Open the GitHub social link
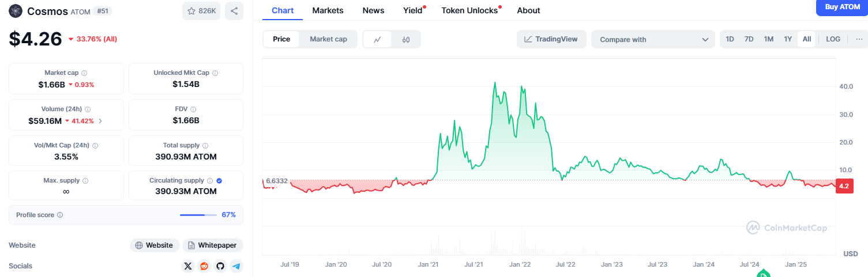The width and height of the screenshot is (868, 277). [x=220, y=266]
